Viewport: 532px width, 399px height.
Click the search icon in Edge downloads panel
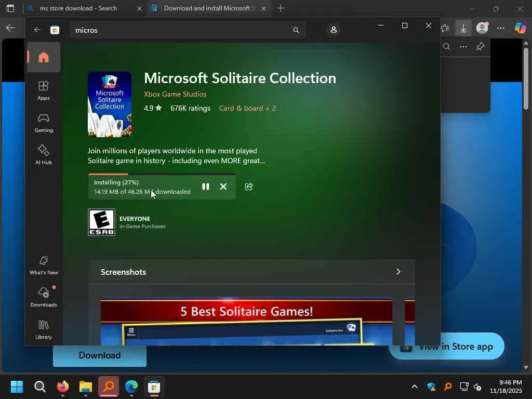click(447, 47)
